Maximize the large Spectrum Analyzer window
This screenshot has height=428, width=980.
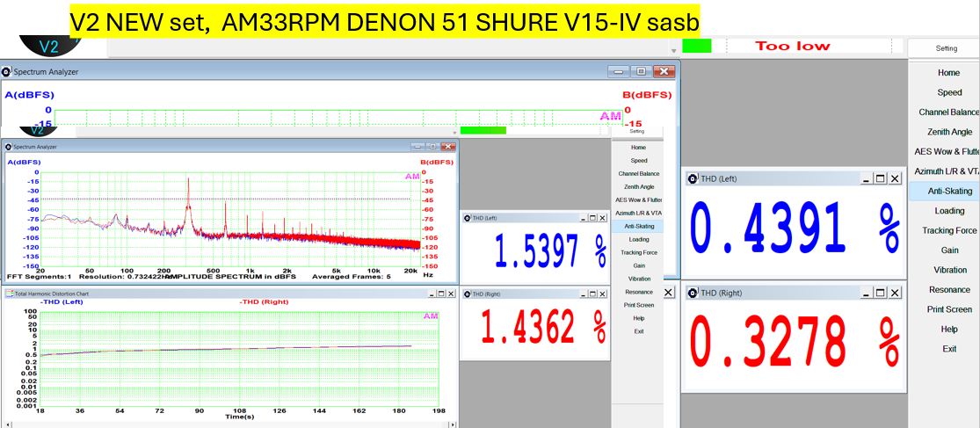click(x=641, y=71)
